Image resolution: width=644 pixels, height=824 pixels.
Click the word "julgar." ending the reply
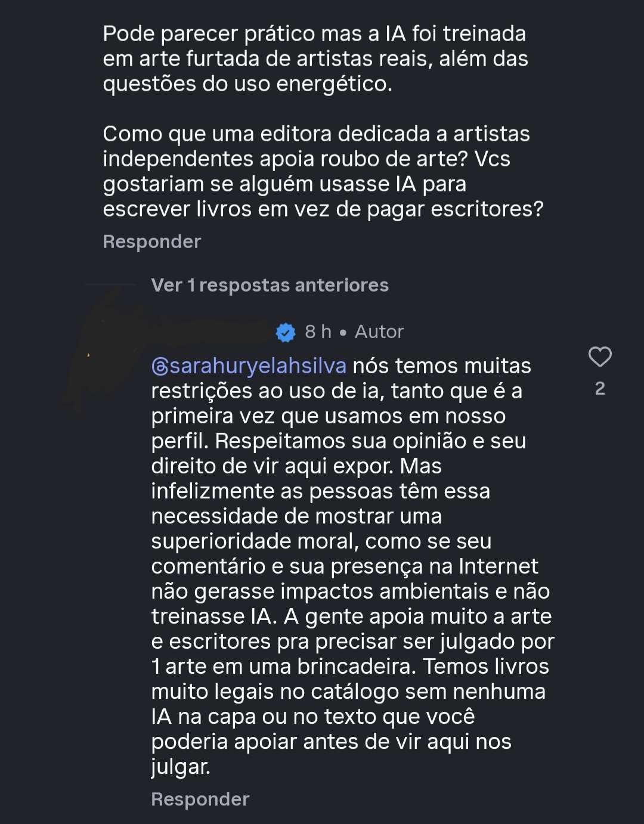click(x=181, y=767)
